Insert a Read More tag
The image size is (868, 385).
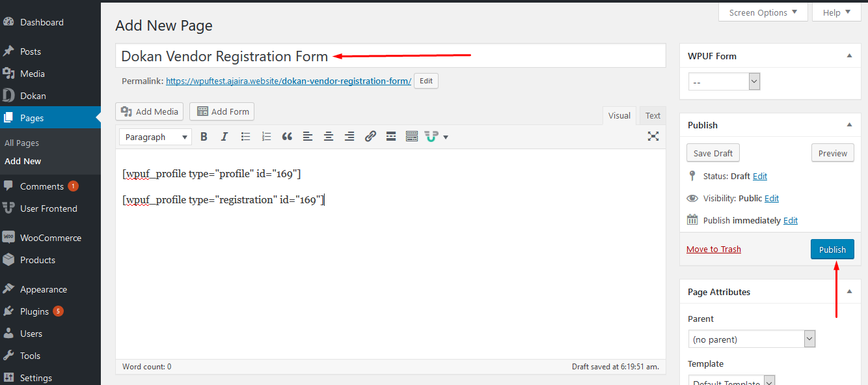pyautogui.click(x=391, y=137)
